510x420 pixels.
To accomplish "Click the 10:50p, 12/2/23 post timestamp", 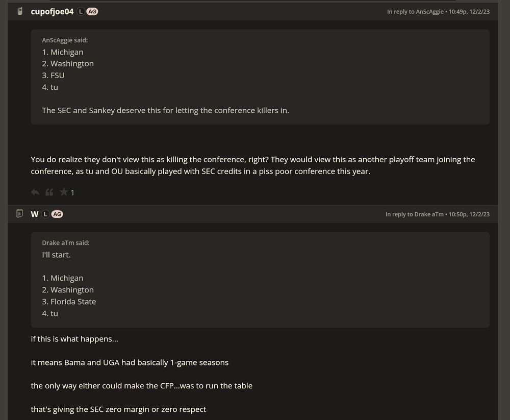I will coord(469,215).
